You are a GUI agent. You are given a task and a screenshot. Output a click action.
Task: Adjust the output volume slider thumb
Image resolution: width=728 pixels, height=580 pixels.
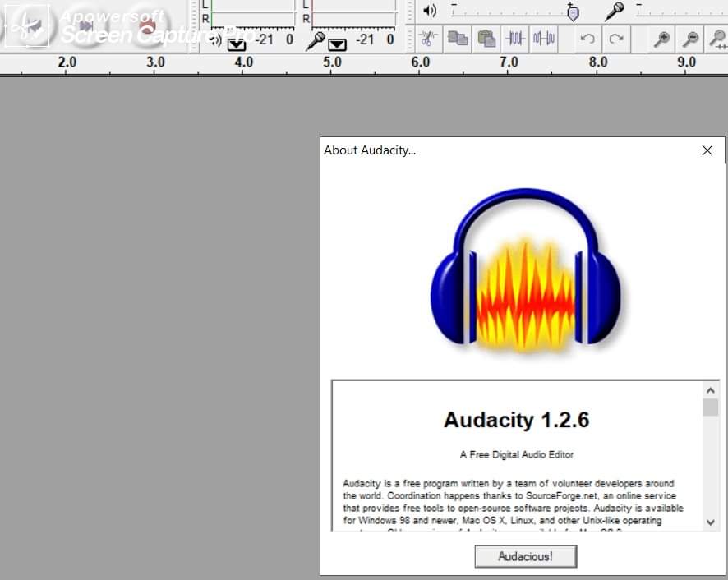[573, 12]
